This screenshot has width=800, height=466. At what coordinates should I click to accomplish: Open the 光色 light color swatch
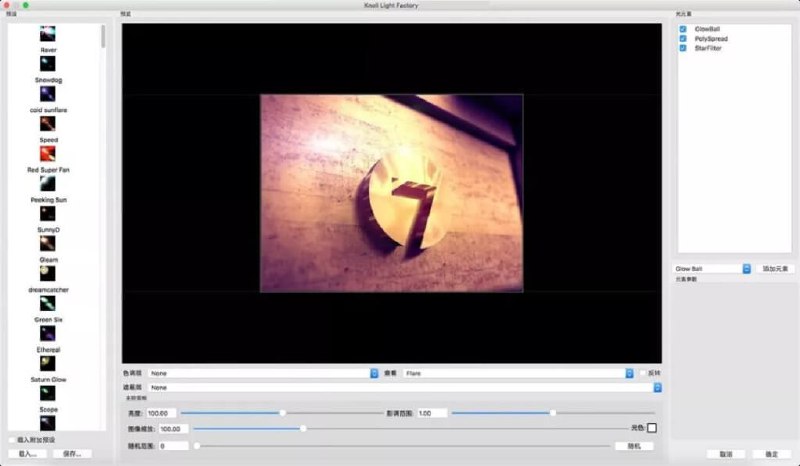point(652,428)
